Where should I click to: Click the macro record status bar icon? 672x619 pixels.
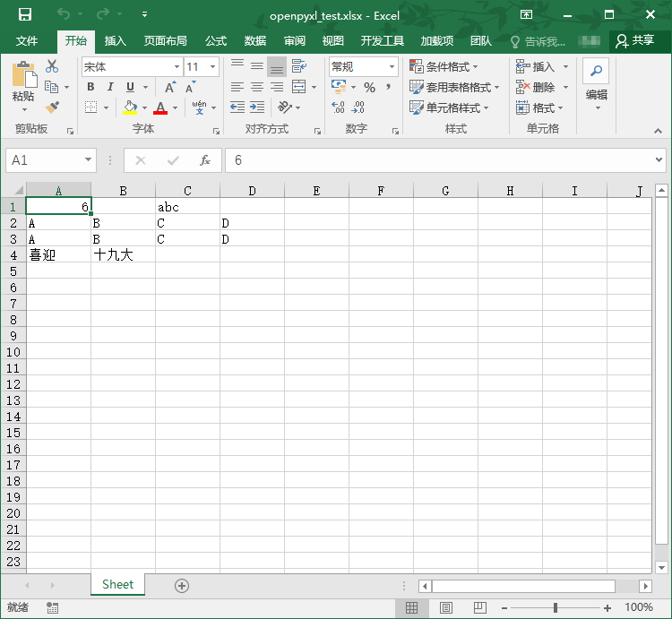[52, 607]
